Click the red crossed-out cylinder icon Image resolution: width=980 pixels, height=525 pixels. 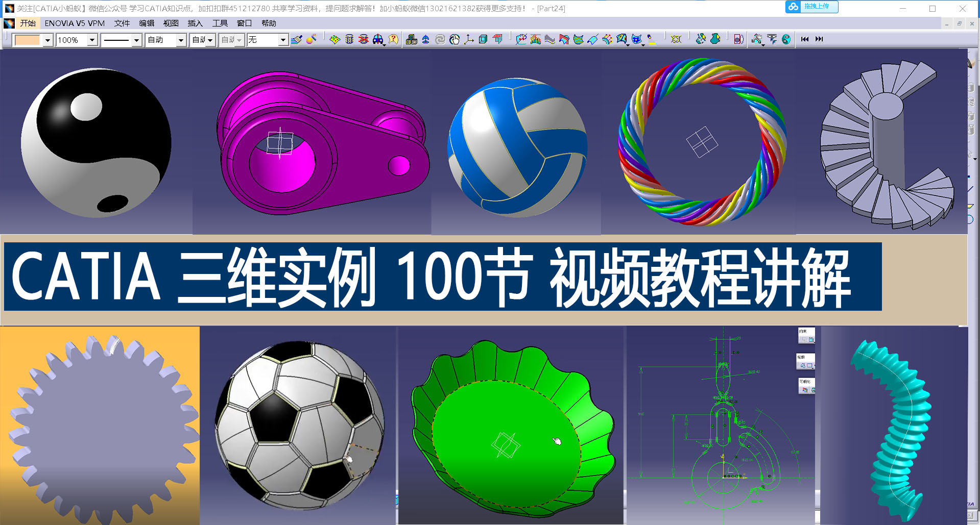[363, 39]
